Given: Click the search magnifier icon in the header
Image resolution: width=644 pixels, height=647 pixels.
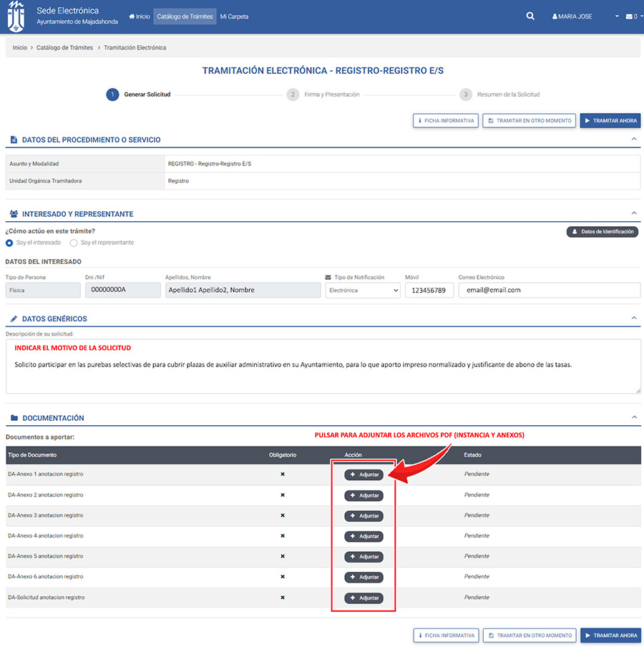Looking at the screenshot, I should [530, 16].
